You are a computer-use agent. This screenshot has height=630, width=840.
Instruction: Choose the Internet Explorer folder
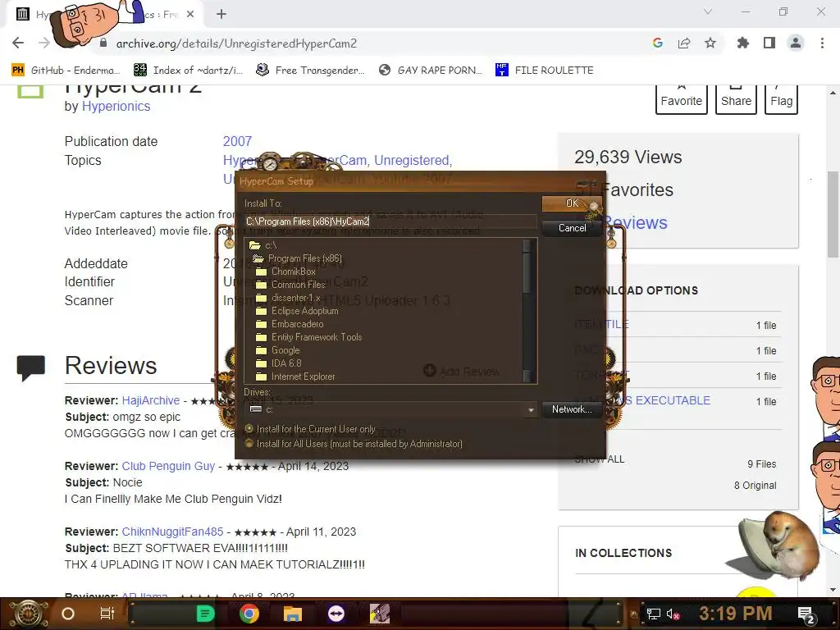coord(295,377)
